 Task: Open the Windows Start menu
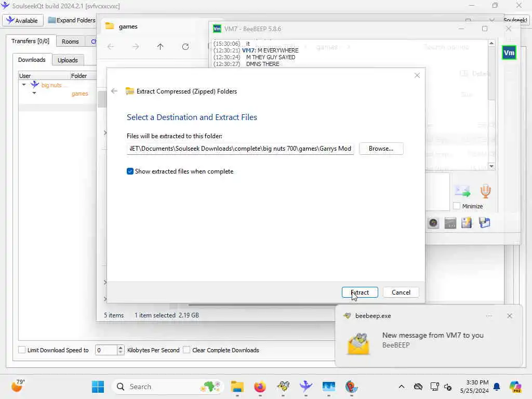coord(98,387)
